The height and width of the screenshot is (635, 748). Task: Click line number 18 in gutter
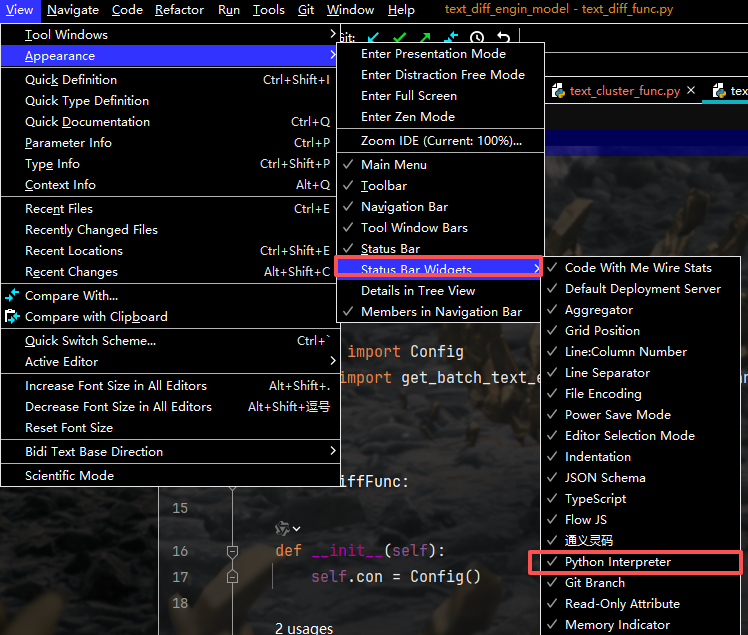coord(180,603)
